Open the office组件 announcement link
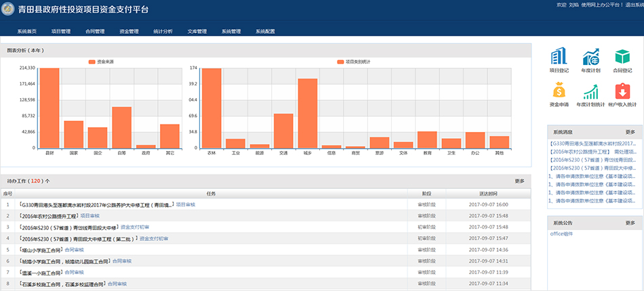Image resolution: width=644 pixels, height=291 pixels. point(561,233)
